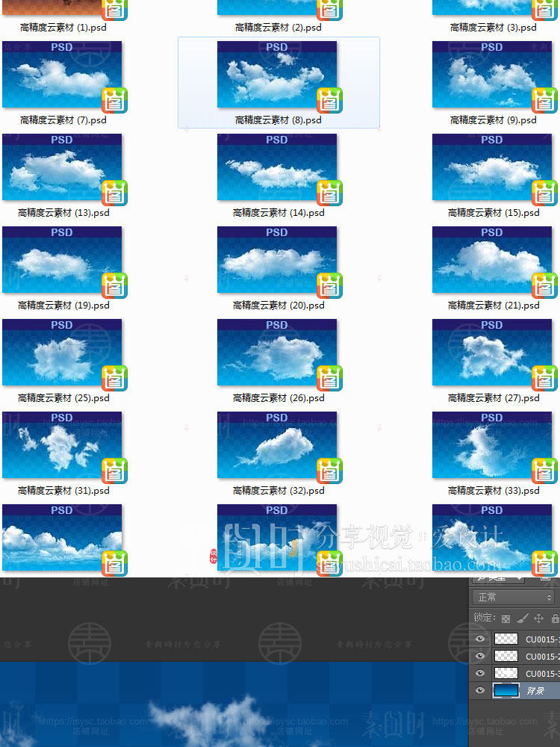Viewport: 560px width, 747px height.
Task: Toggle lock image pixels brush icon
Action: 523,619
